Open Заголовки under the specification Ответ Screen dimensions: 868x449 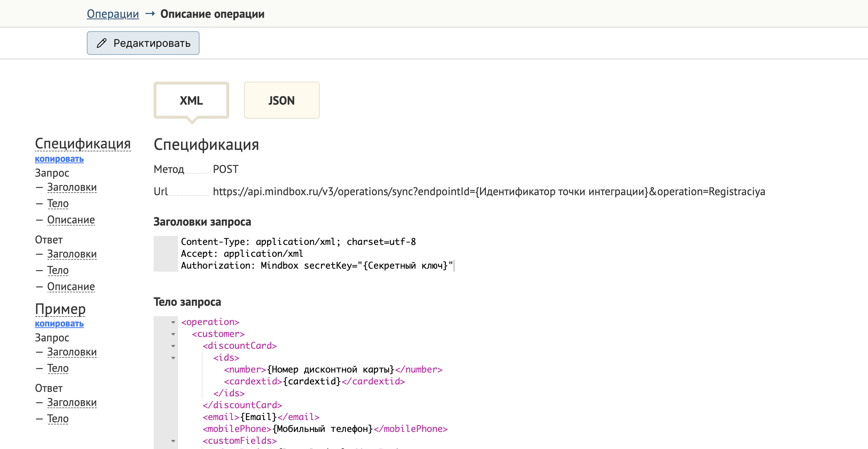point(72,254)
